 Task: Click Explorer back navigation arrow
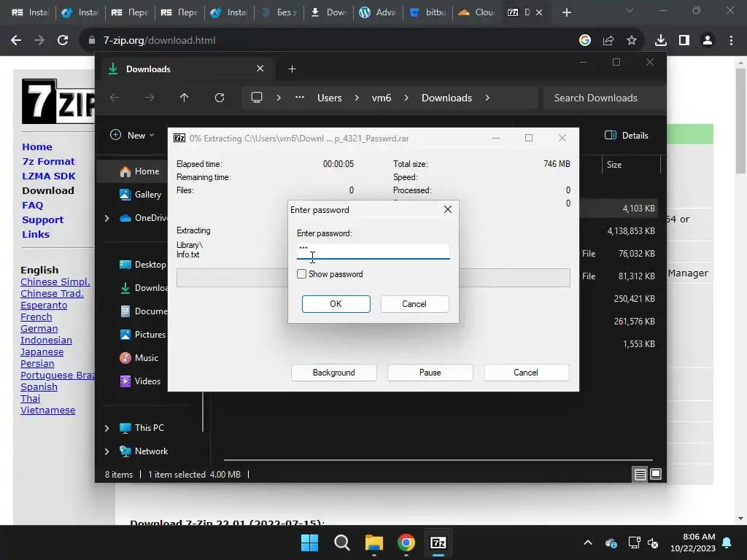point(115,98)
